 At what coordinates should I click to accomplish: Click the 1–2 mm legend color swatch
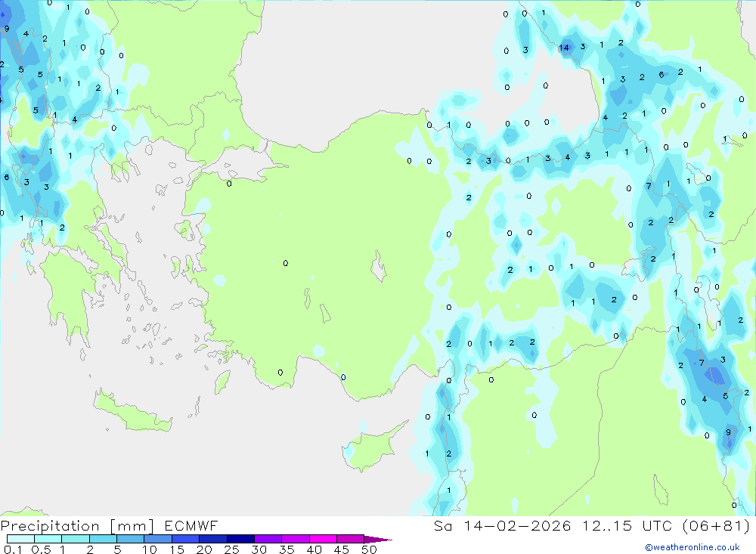76,539
